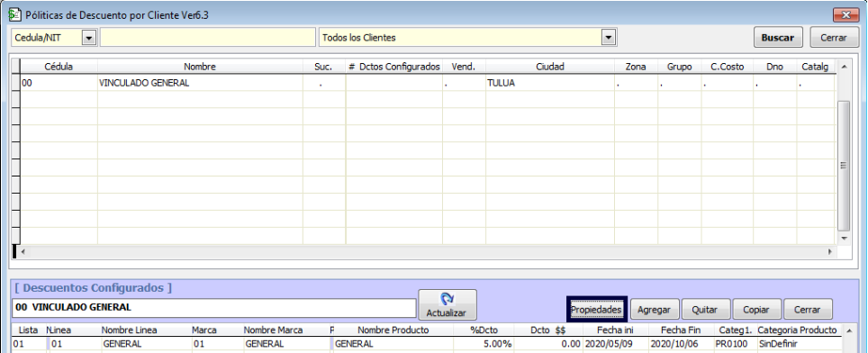Click the Catalg column header
The width and height of the screenshot is (868, 353).
816,67
